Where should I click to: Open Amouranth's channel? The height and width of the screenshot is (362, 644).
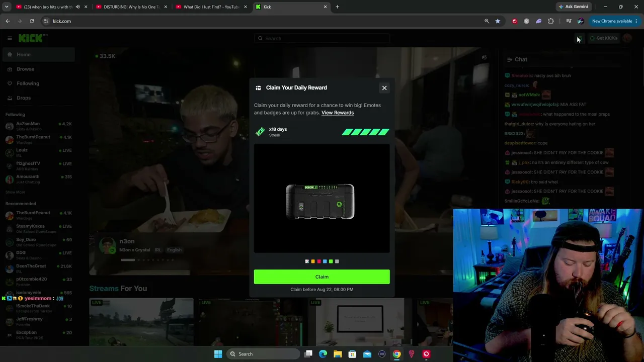(x=39, y=179)
